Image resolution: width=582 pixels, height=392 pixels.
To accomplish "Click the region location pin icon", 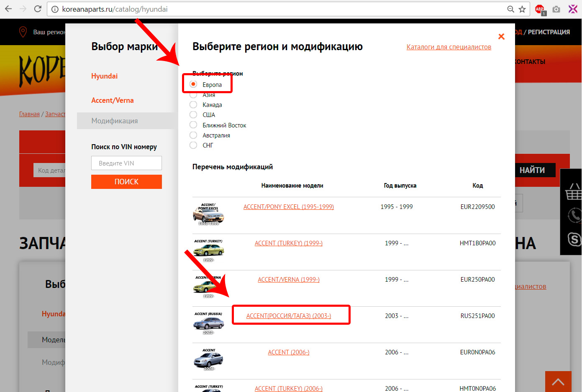I will [x=23, y=32].
